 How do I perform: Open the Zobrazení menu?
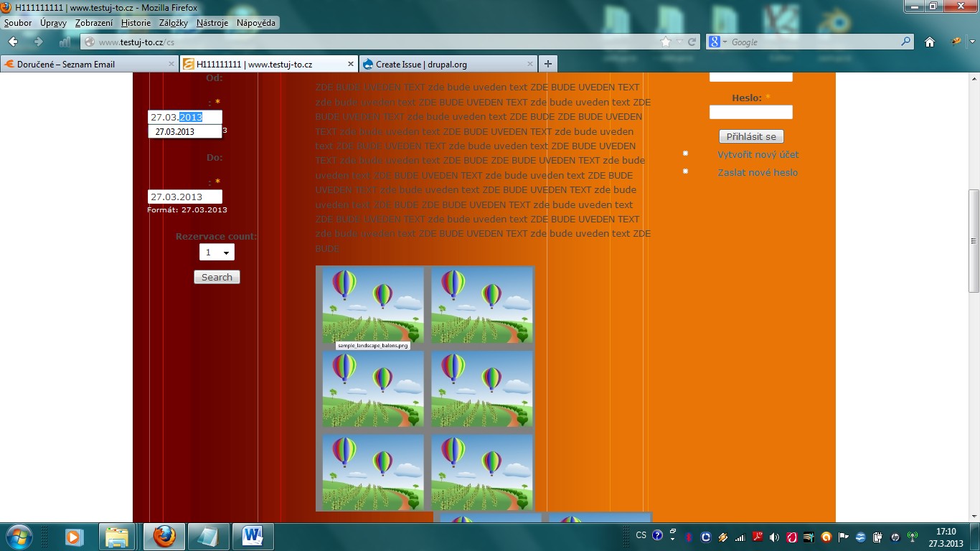tap(94, 23)
